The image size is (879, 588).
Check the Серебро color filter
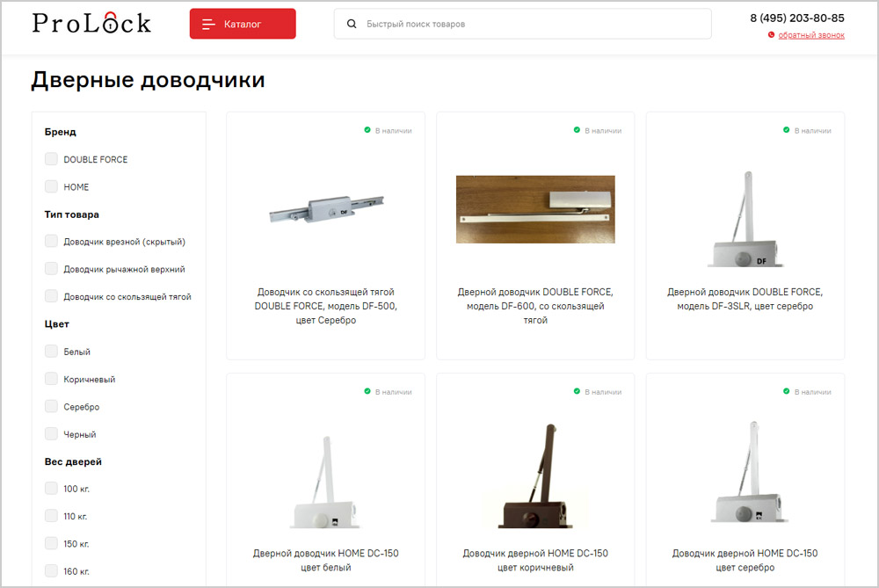[x=52, y=407]
